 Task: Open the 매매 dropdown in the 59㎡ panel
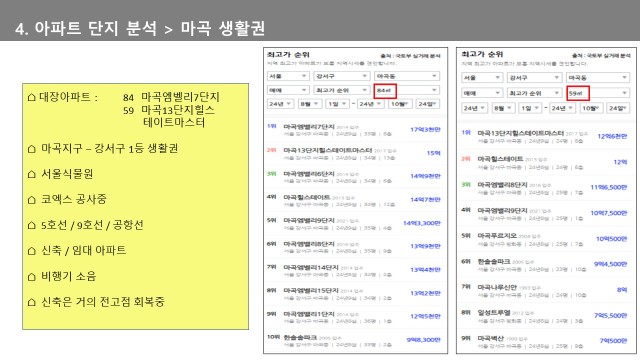[x=482, y=93]
